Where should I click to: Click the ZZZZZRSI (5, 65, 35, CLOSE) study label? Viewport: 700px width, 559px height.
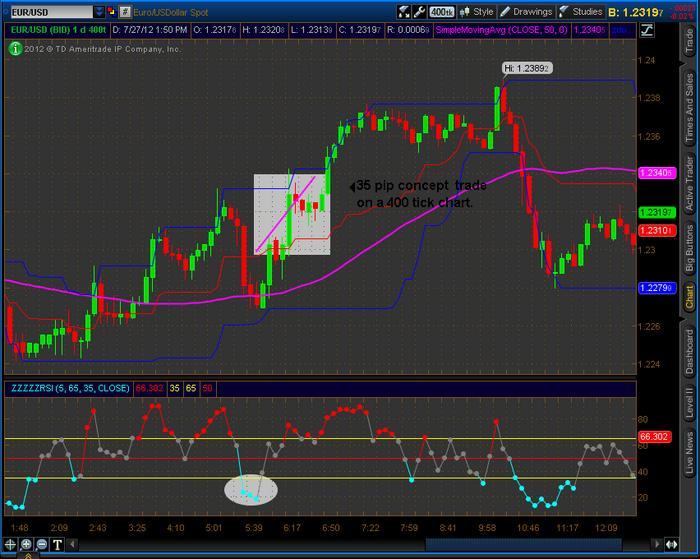[x=70, y=388]
